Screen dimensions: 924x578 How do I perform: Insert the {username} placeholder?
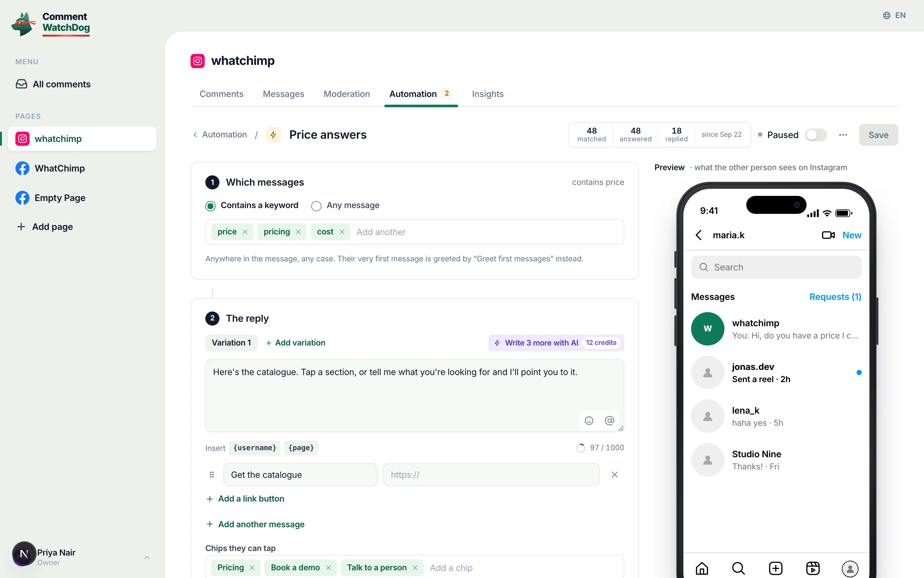(255, 448)
